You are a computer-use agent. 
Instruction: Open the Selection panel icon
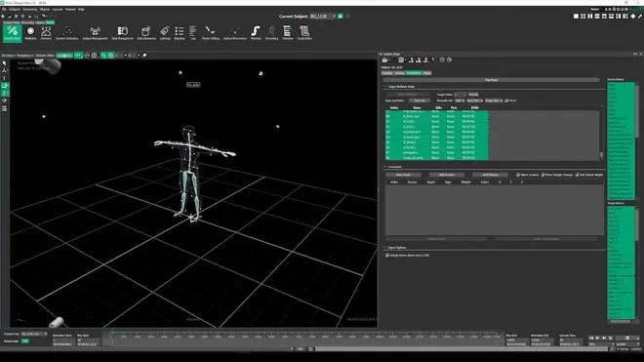(x=288, y=33)
